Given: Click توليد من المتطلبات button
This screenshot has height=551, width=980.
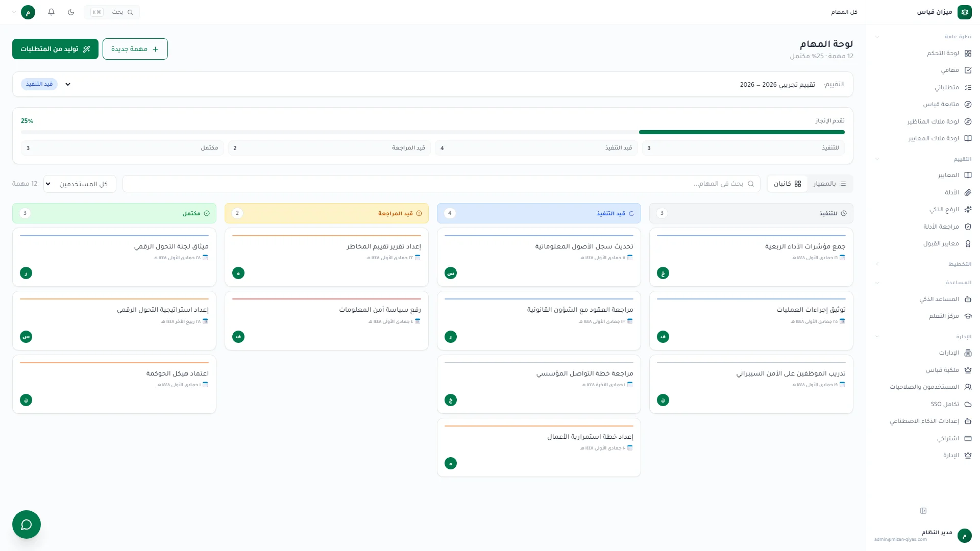Looking at the screenshot, I should point(55,49).
